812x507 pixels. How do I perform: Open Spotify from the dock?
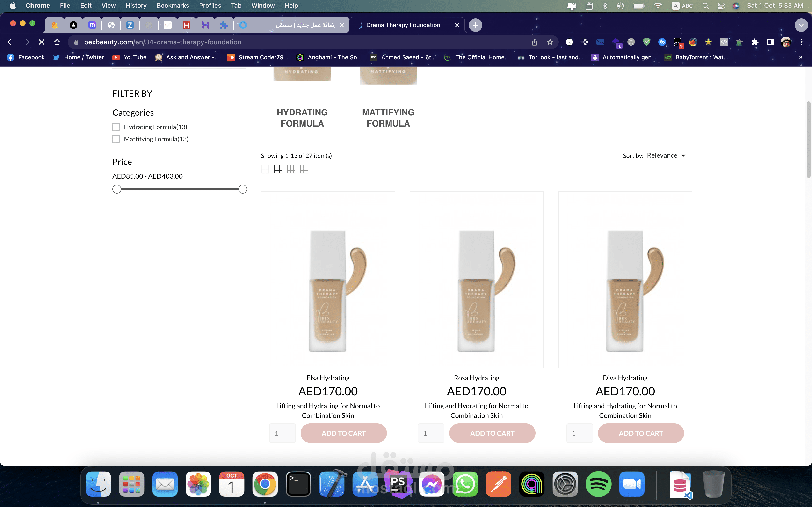598,484
